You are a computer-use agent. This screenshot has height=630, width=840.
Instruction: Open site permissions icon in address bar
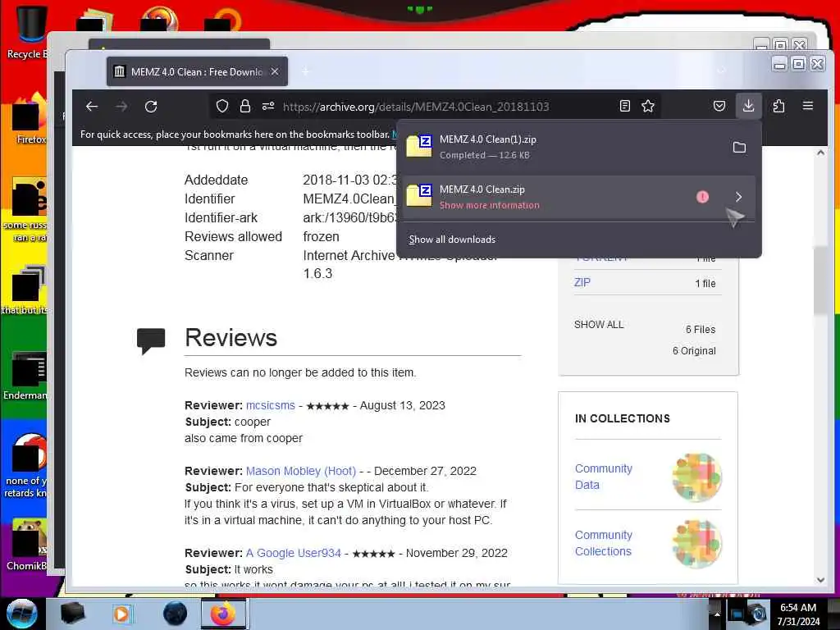(268, 106)
